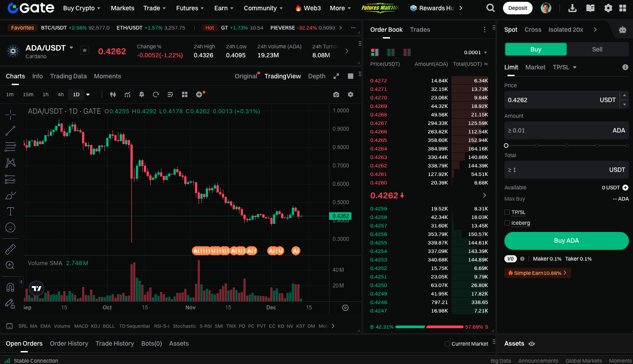Screen dimensions: 633x364
Task: Open the Buy Crypto menu
Action: point(82,8)
